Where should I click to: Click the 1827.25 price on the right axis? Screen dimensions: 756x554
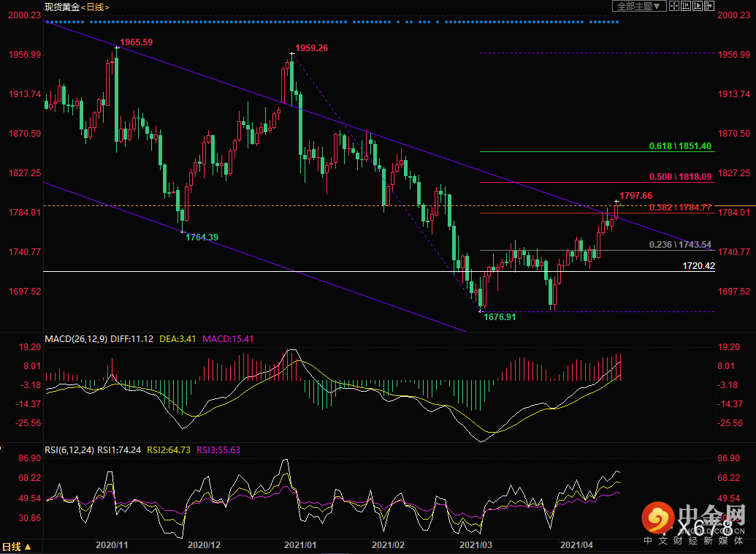coord(734,173)
